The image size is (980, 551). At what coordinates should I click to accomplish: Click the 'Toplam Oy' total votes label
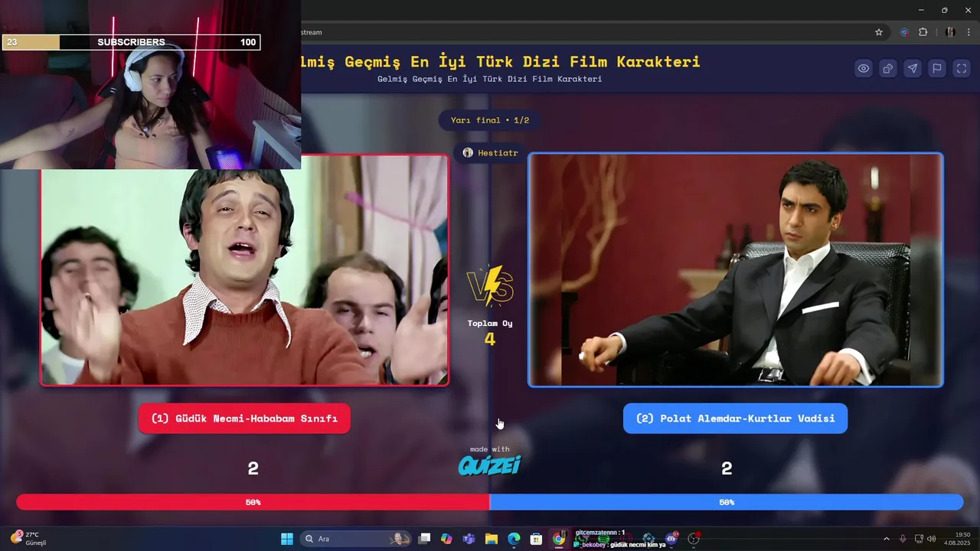[x=490, y=323]
